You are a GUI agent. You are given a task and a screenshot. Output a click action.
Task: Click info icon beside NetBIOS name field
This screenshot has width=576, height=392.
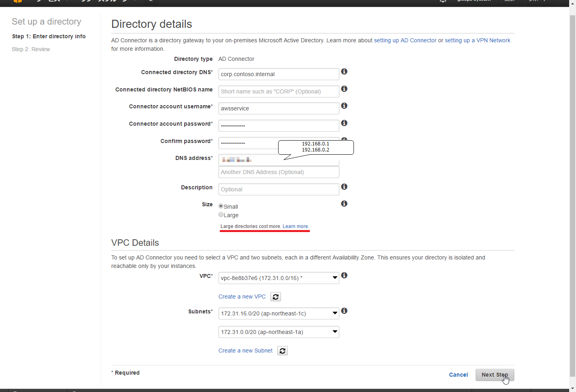[344, 89]
